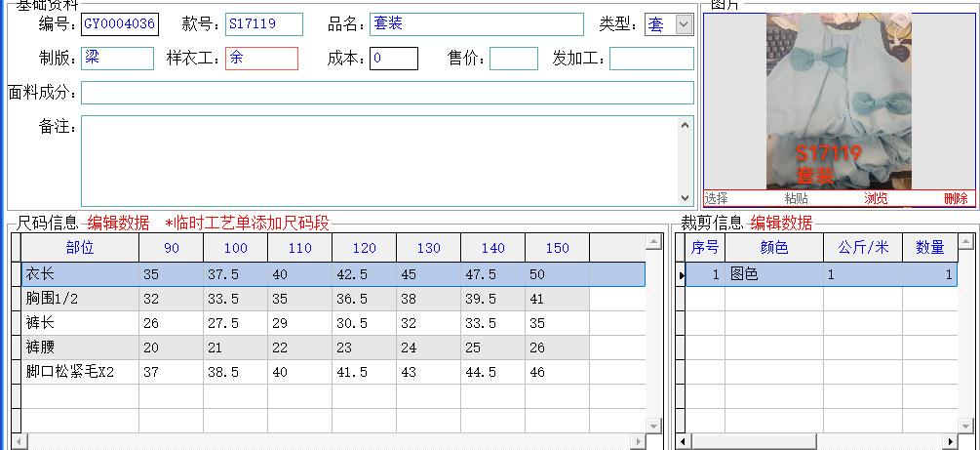Open the 类型 dropdown arrow
Viewport: 980px width, 450px height.
pos(685,24)
